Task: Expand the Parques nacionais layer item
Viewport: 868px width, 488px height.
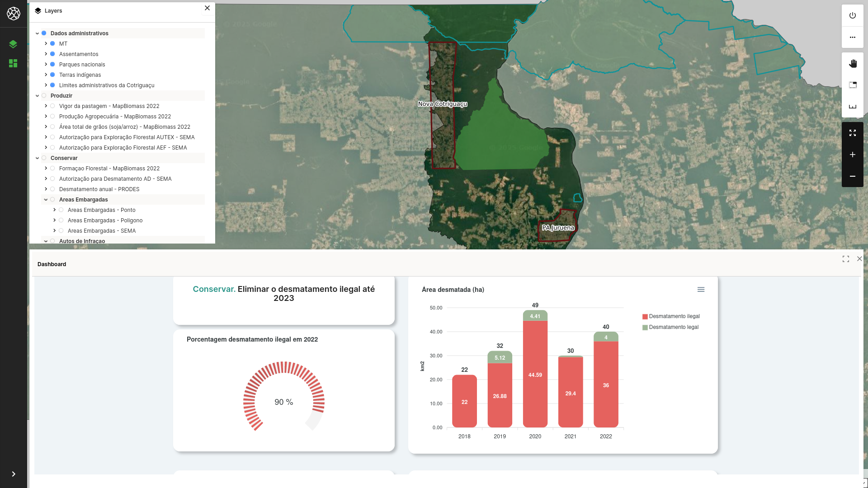Action: [46, 65]
